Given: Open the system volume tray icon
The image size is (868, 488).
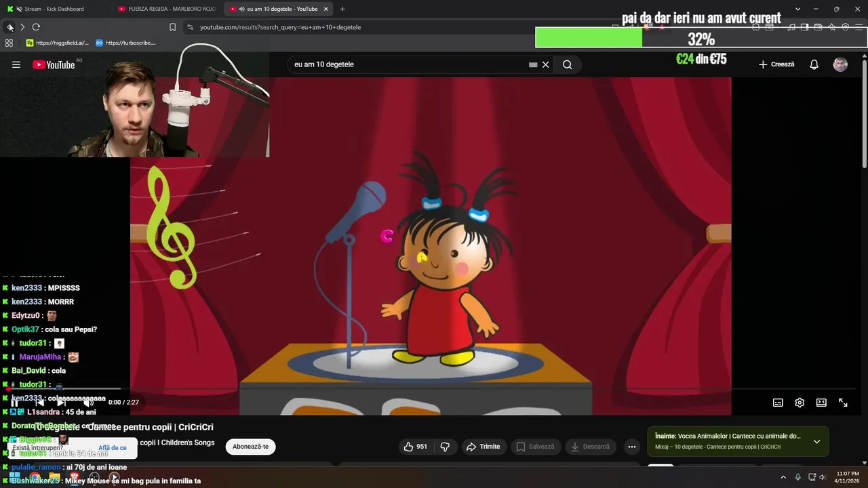Looking at the screenshot, I should [822, 477].
